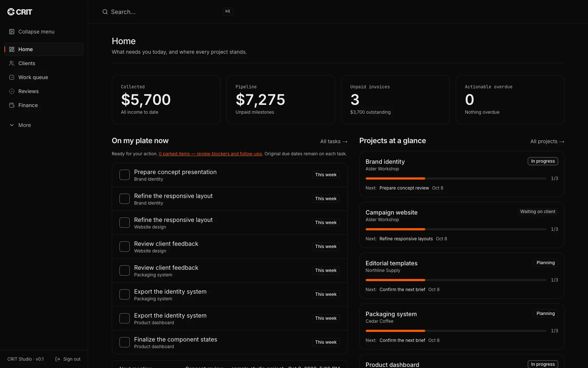Image resolution: width=588 pixels, height=368 pixels.
Task: Click the CRIT logo icon
Action: pos(11,12)
